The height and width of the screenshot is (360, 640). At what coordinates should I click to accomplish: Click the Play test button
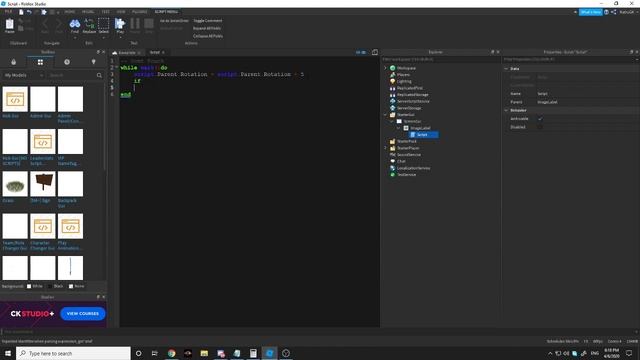120,24
